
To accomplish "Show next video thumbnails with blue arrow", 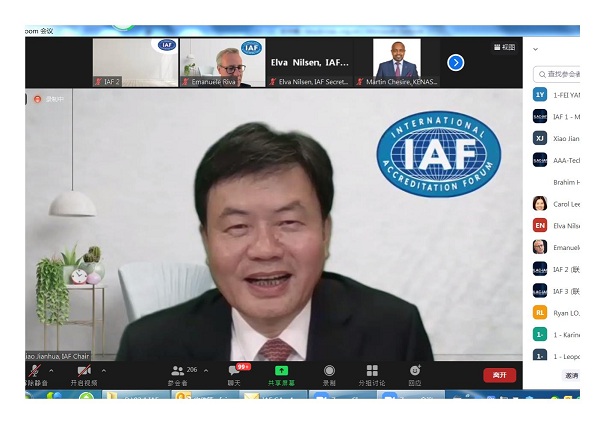I will pos(455,62).
